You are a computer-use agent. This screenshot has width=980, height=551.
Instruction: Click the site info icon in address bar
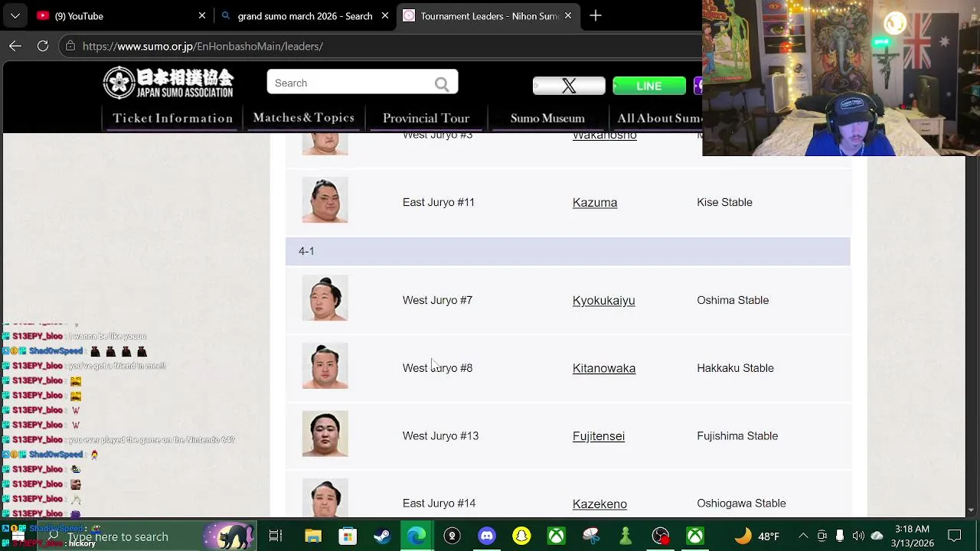pos(70,46)
